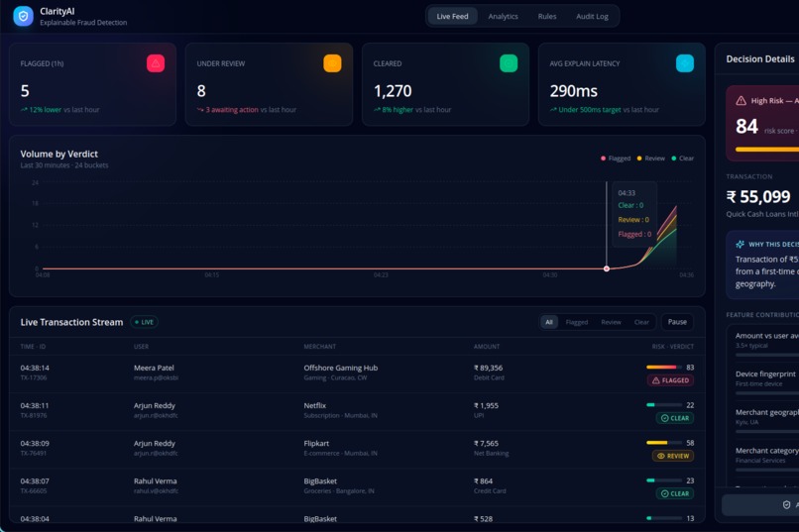Click the ₹ 7,565 amount
This screenshot has height=532, width=799.
[x=486, y=443]
